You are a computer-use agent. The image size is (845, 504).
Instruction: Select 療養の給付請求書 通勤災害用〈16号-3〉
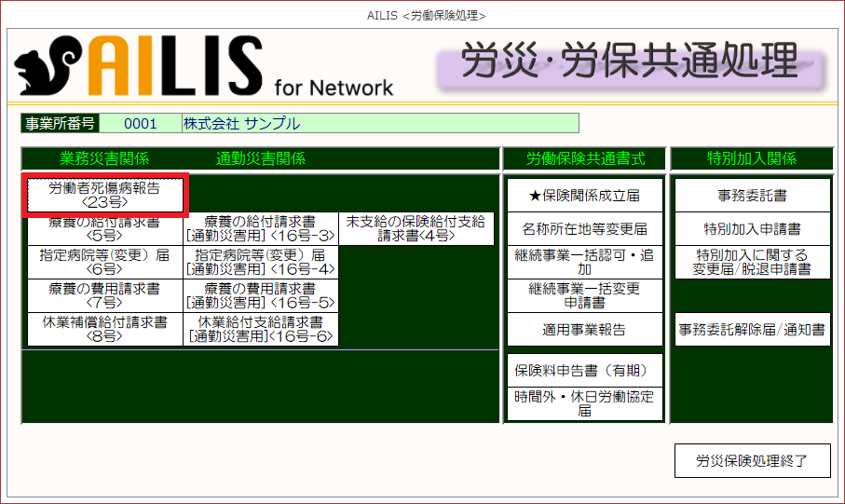(x=260, y=229)
